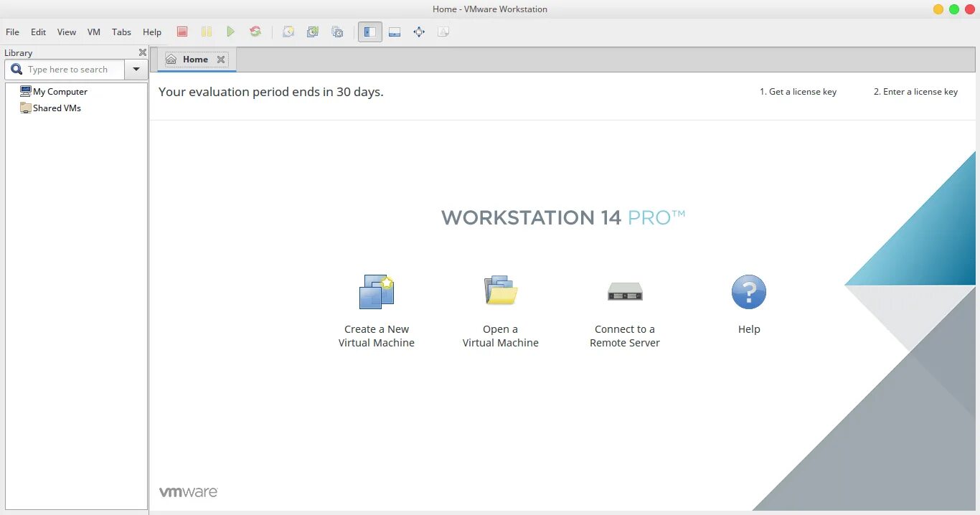
Task: Open the File menu
Action: pos(13,32)
